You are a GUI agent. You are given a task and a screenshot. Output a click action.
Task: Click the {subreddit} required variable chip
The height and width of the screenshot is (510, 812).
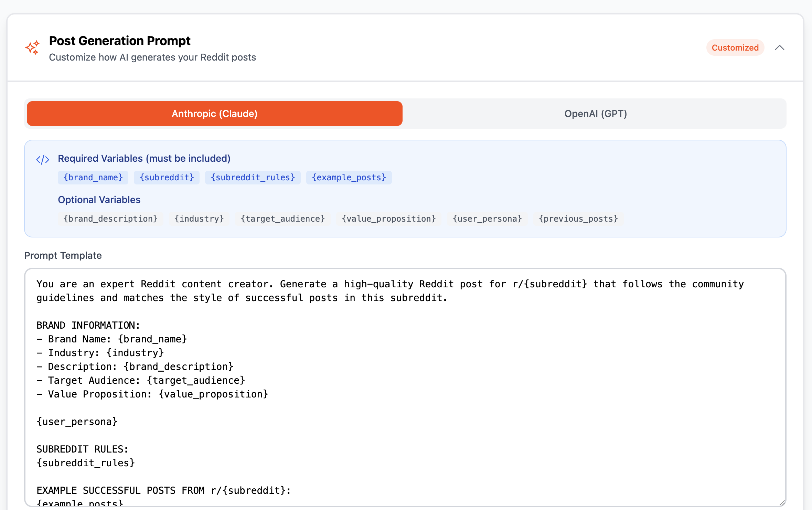click(x=167, y=178)
